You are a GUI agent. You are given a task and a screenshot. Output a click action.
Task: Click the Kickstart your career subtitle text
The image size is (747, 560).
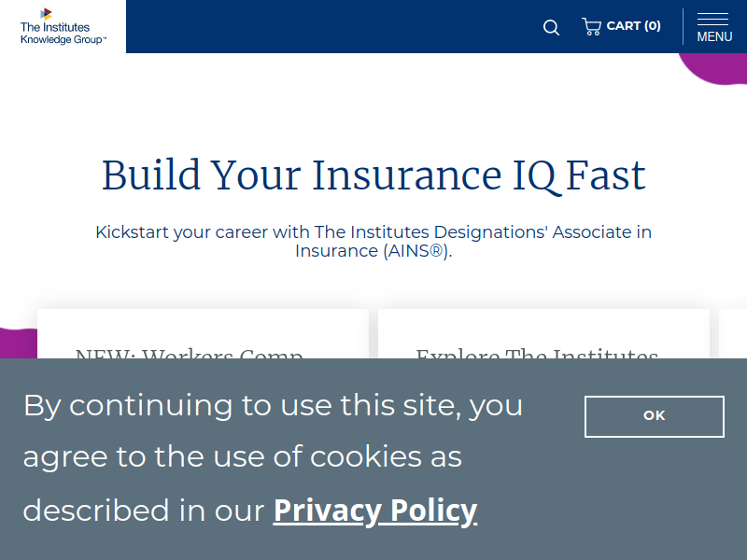[373, 242]
